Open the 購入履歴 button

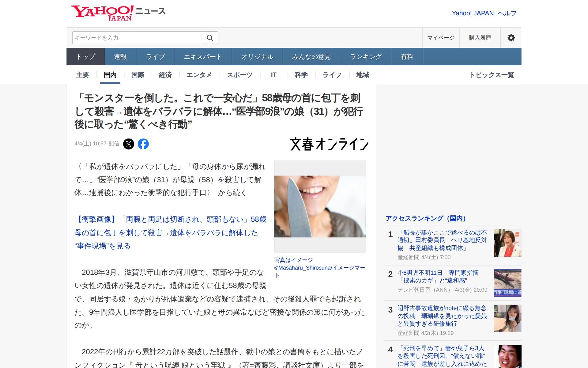click(480, 38)
